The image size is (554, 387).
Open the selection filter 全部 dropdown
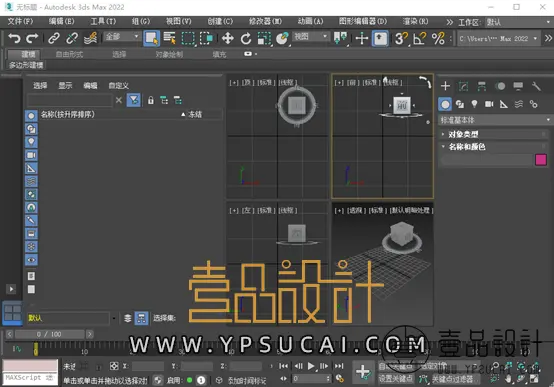(x=122, y=37)
